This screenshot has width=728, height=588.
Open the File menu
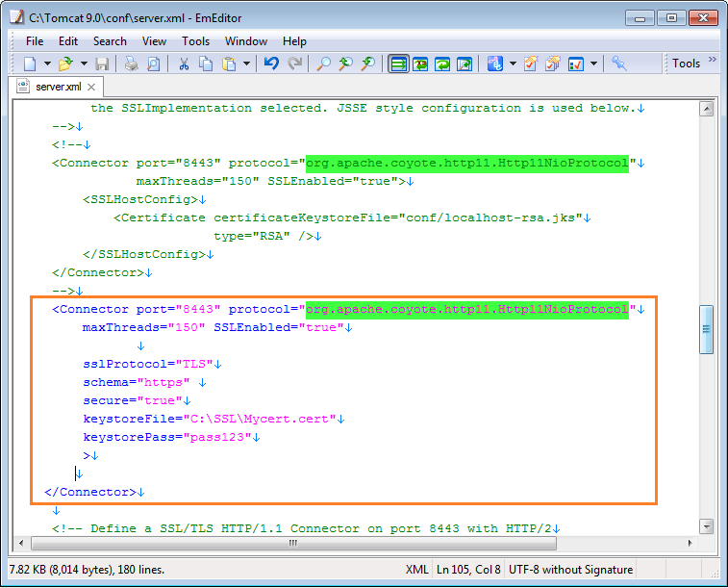[x=35, y=41]
